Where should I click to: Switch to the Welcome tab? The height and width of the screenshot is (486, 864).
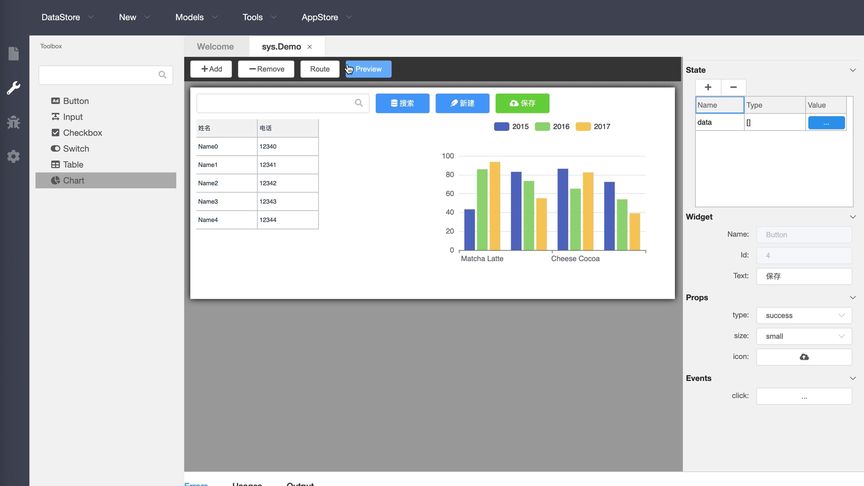click(215, 47)
